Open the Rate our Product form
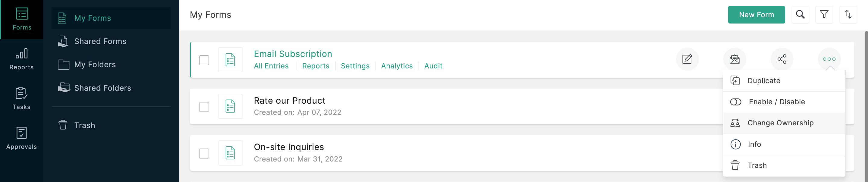The height and width of the screenshot is (182, 868). [289, 101]
